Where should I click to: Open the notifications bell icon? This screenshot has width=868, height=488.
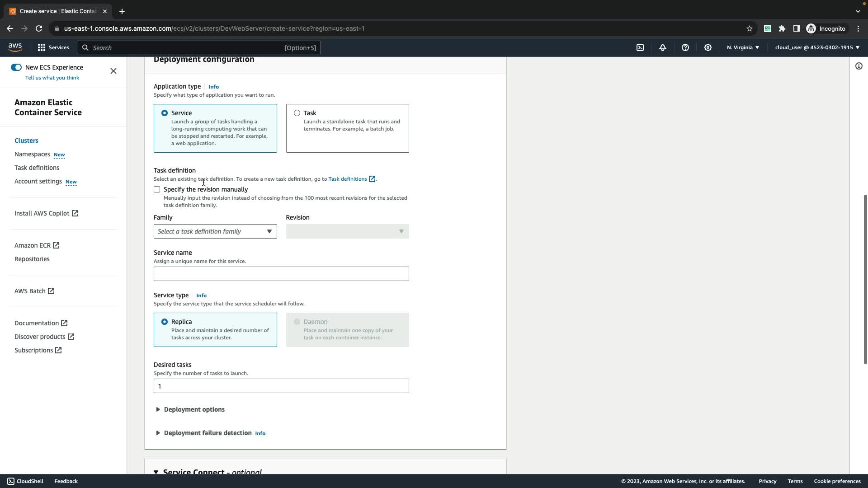[663, 47]
